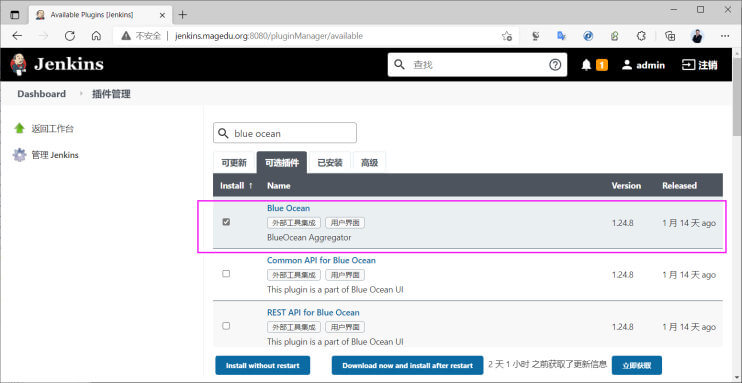Click the browser back arrow

pos(17,36)
